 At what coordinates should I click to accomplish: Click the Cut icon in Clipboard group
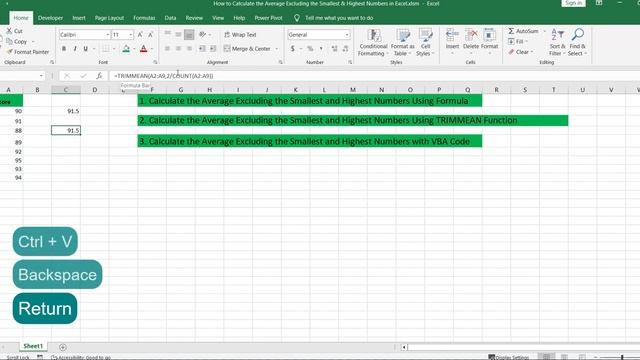pos(9,31)
